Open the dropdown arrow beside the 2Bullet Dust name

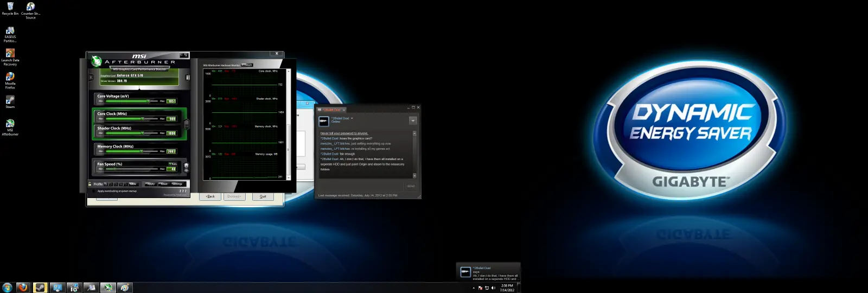[x=352, y=118]
